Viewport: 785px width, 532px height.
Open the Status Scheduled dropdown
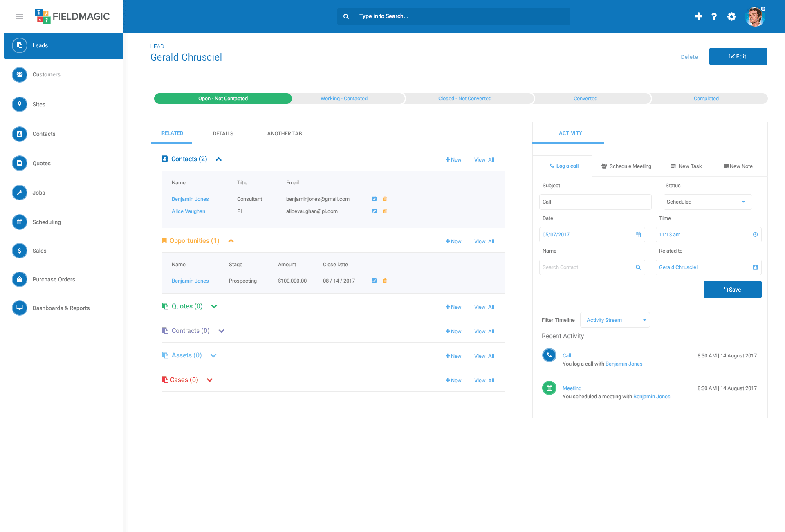[708, 202]
